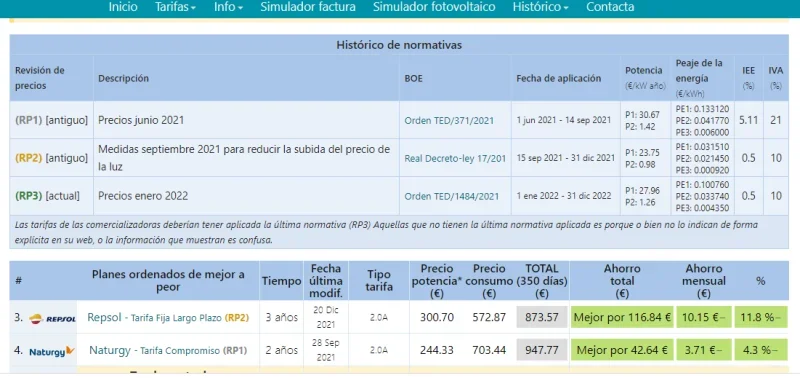The image size is (800, 378).
Task: Click Repsol power price 300.70
Action: 437,317
